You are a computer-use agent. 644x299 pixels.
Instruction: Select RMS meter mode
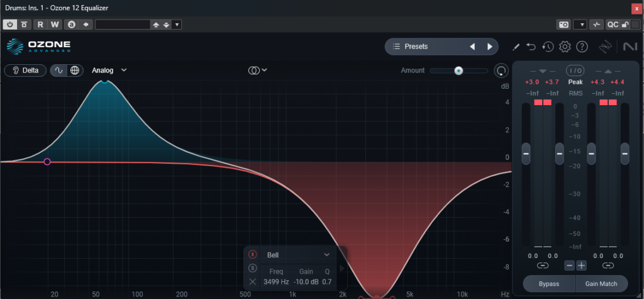[x=575, y=93]
